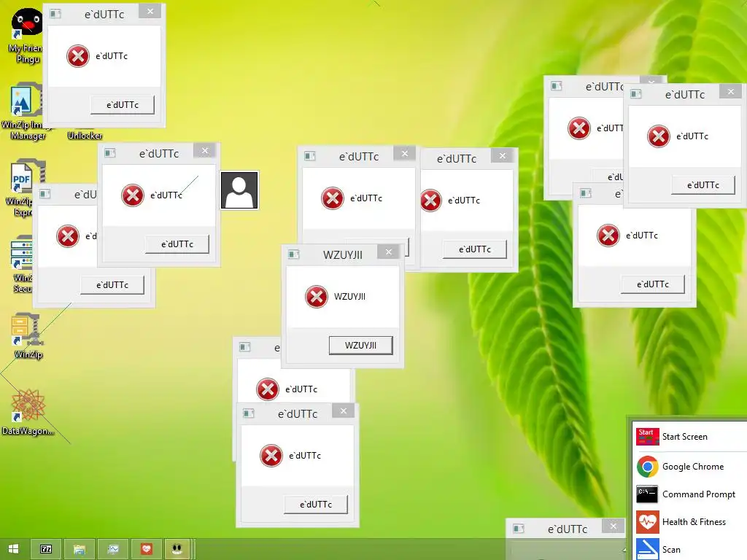Click e`dUTTc button in top-right frontmost dialog

coord(703,185)
